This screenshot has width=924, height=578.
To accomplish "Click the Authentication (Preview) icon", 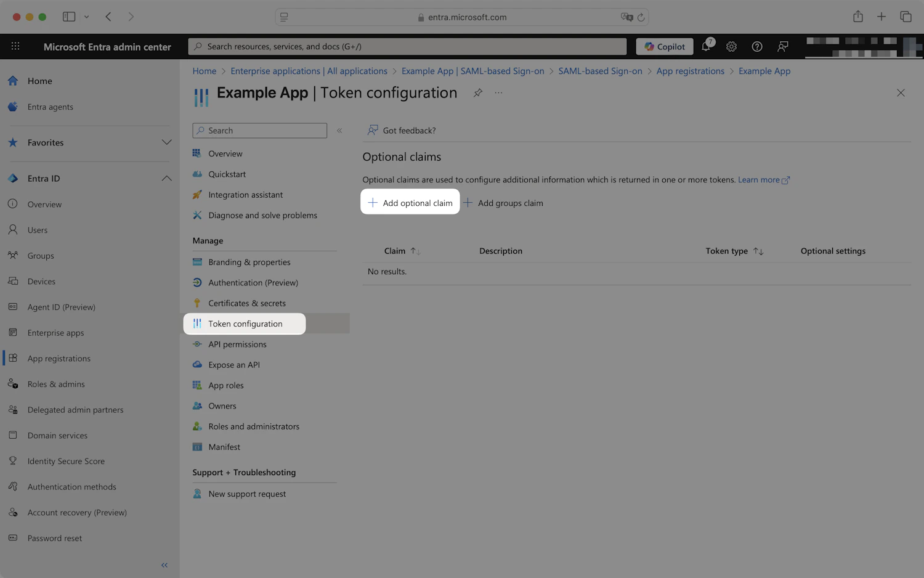I will (197, 282).
